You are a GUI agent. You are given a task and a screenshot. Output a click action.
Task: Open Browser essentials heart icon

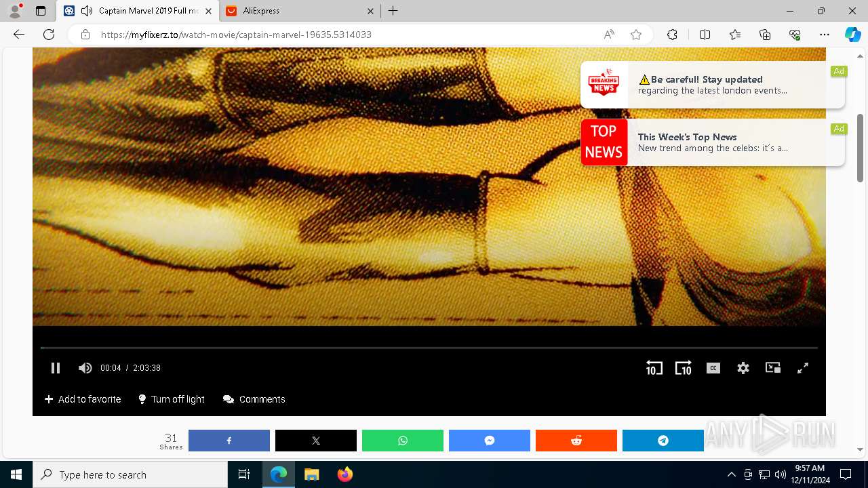tap(795, 35)
